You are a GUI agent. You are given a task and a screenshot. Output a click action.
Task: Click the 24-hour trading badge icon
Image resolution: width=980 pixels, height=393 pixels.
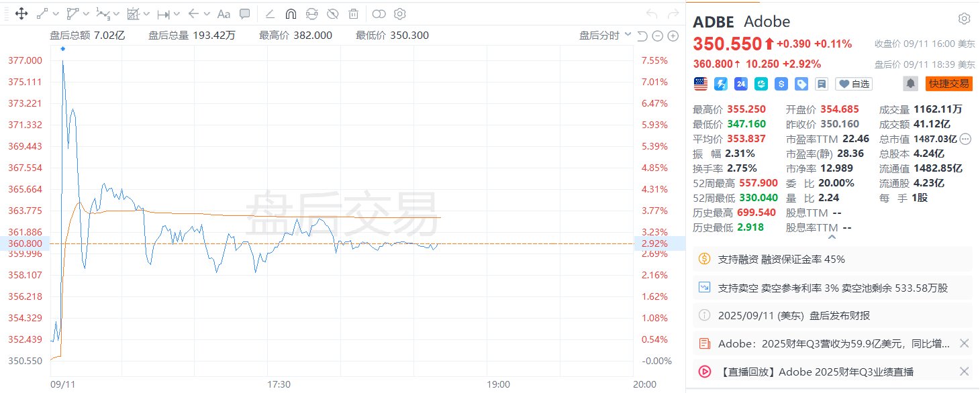[x=741, y=84]
